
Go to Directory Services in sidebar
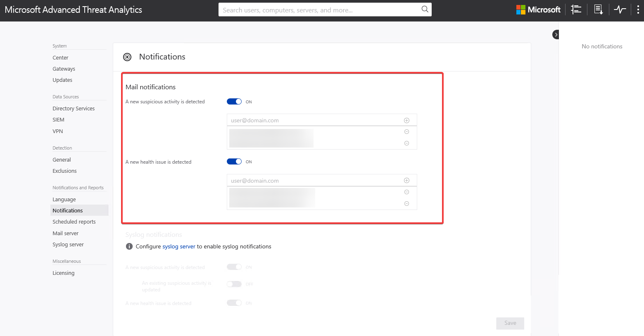pos(74,109)
